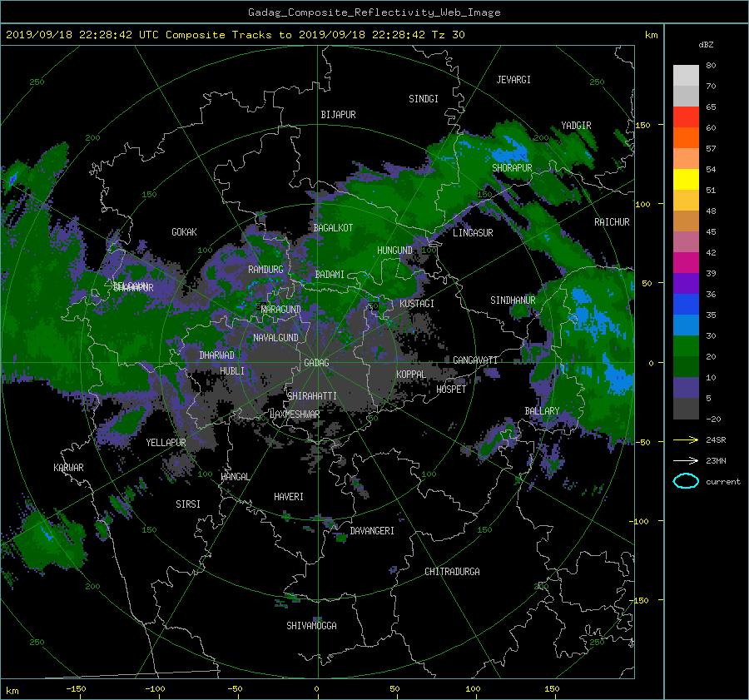Click the SINDGI city label
The width and height of the screenshot is (749, 700).
pyautogui.click(x=424, y=99)
